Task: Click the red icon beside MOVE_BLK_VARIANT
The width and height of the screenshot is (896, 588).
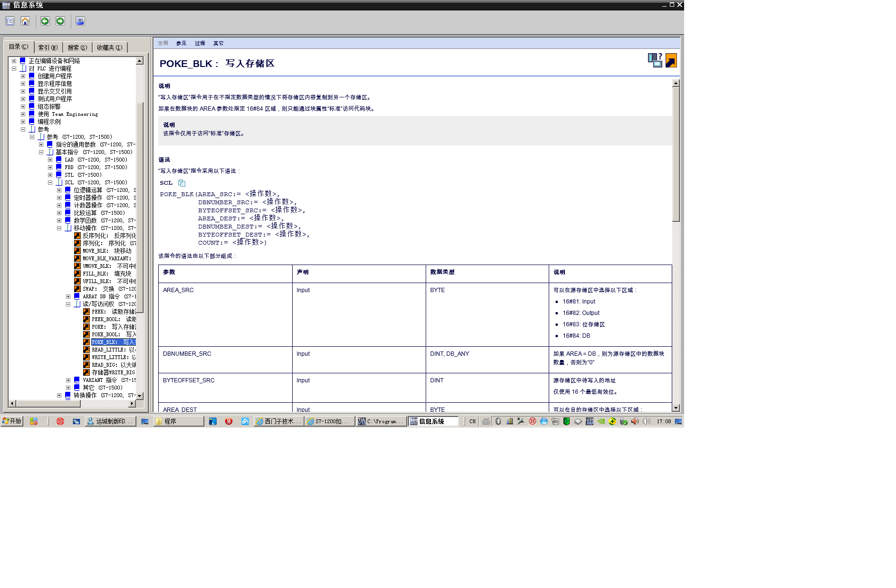Action: click(77, 258)
